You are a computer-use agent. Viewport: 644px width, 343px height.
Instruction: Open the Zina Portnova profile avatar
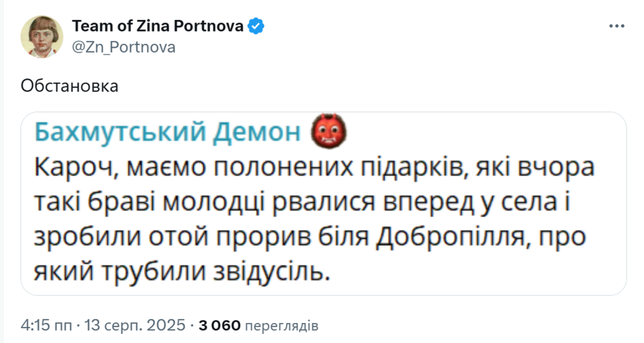43,37
